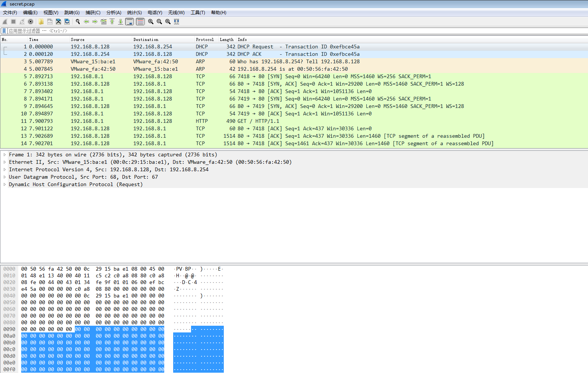Open capture options gear icon
Viewport: 588px width, 373px height.
31,22
